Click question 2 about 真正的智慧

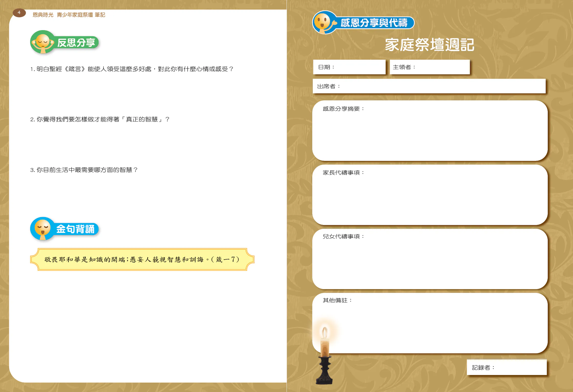pyautogui.click(x=100, y=119)
